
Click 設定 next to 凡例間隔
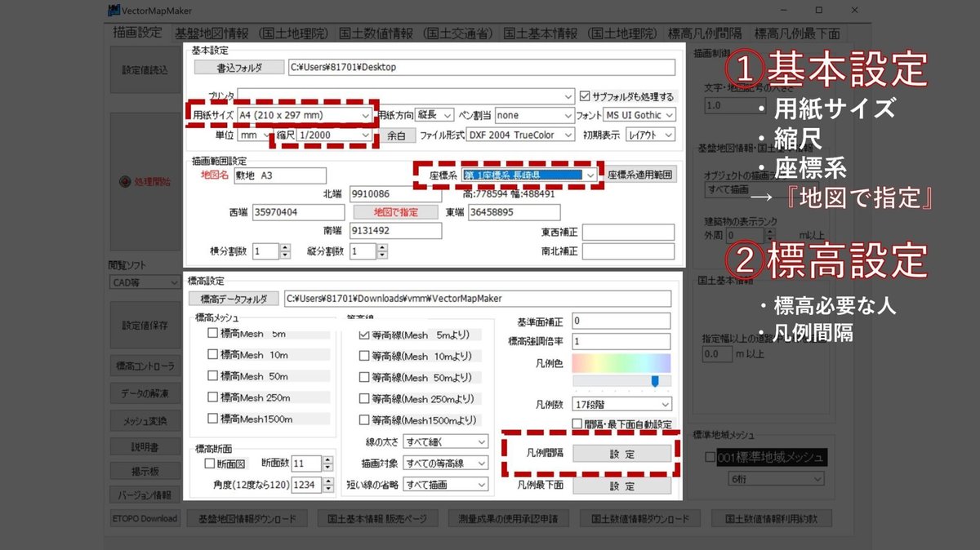(622, 453)
